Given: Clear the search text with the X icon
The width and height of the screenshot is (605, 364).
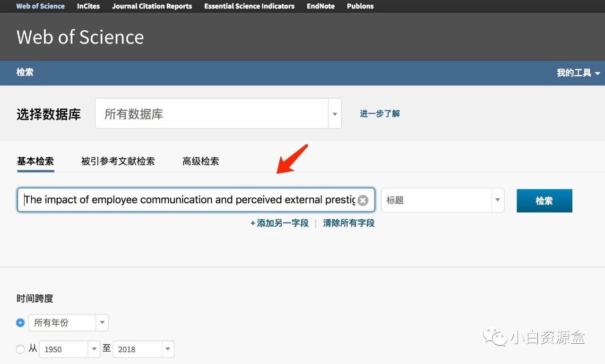Looking at the screenshot, I should (363, 200).
